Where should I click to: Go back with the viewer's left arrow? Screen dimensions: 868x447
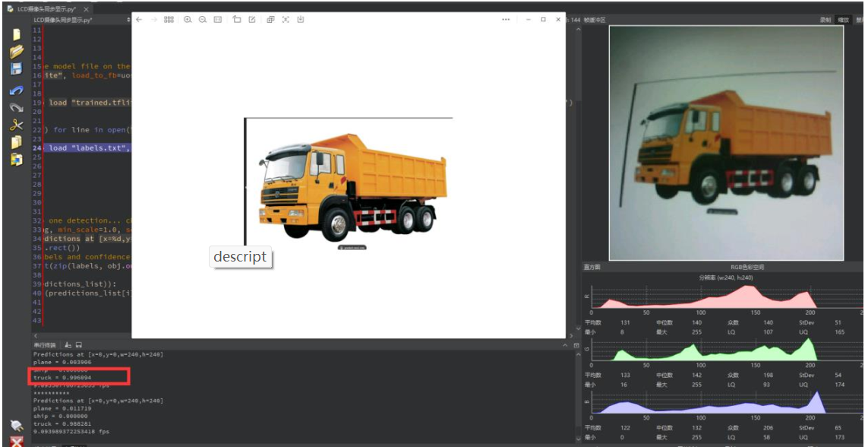(x=139, y=20)
